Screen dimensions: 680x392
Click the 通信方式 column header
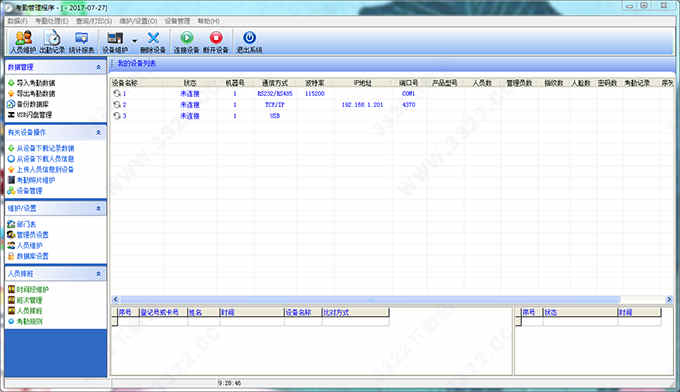coord(275,83)
